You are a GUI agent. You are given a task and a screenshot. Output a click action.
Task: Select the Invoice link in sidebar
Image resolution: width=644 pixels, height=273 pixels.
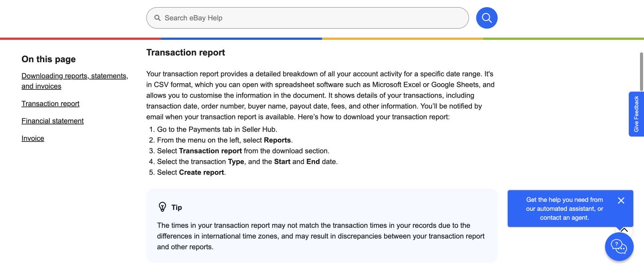coord(33,138)
